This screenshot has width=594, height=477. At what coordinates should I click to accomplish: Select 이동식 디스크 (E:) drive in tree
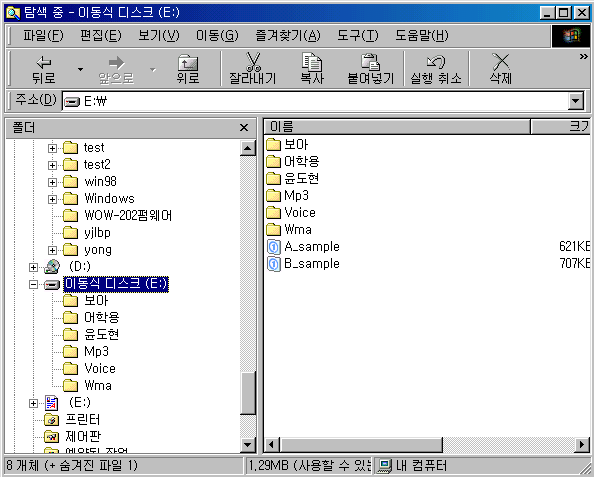116,284
